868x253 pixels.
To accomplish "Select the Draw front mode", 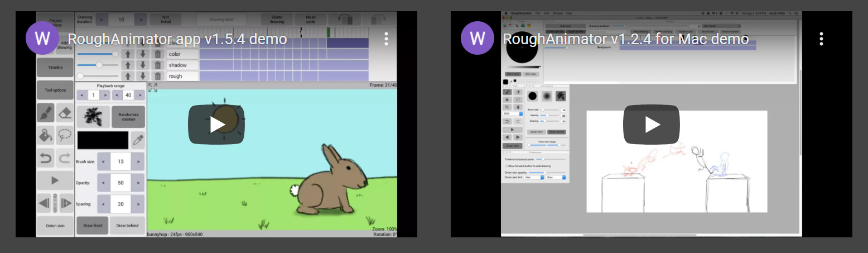I will [x=93, y=226].
